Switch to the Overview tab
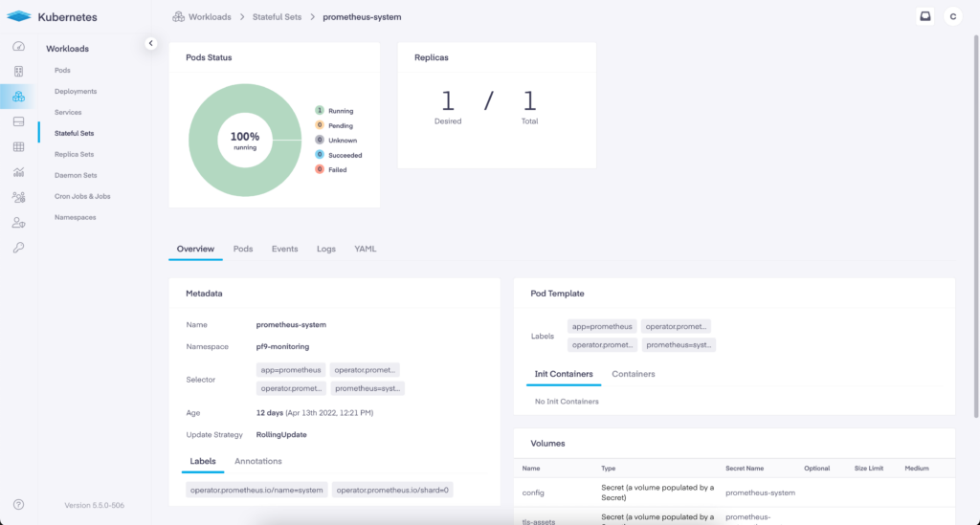Image resolution: width=980 pixels, height=525 pixels. (x=195, y=249)
